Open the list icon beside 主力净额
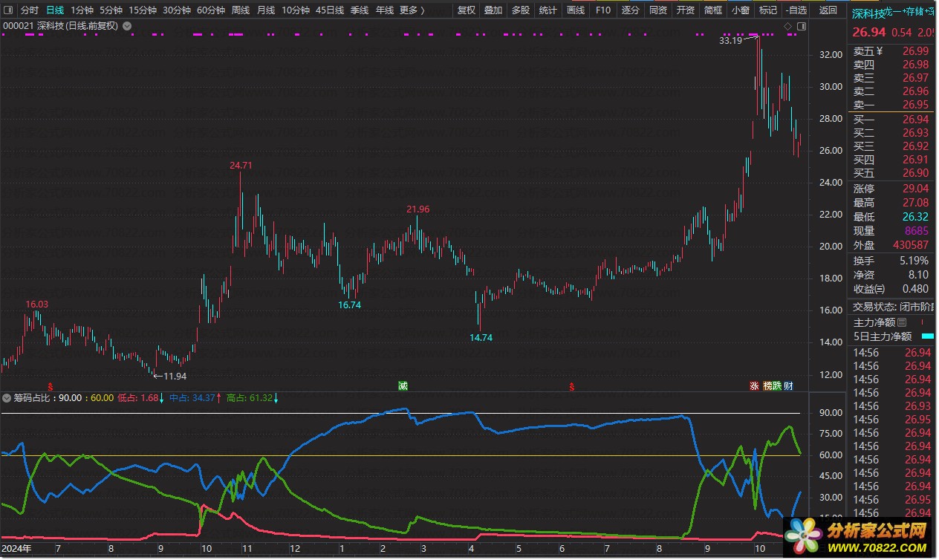 [902, 322]
